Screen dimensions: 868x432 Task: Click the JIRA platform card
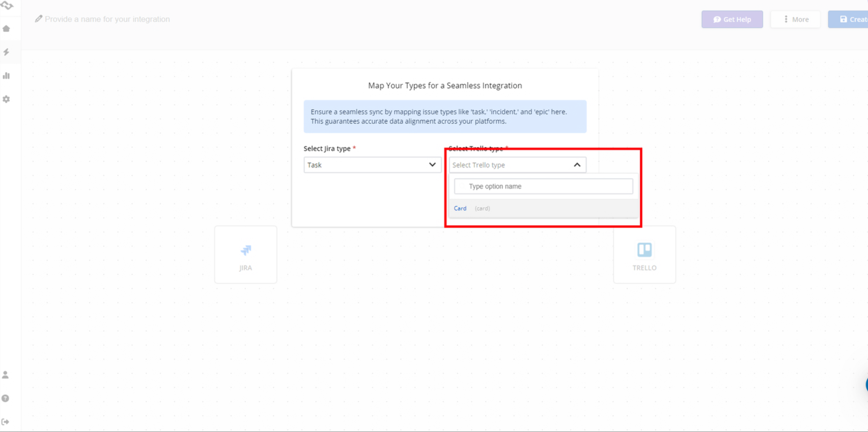[x=246, y=254]
